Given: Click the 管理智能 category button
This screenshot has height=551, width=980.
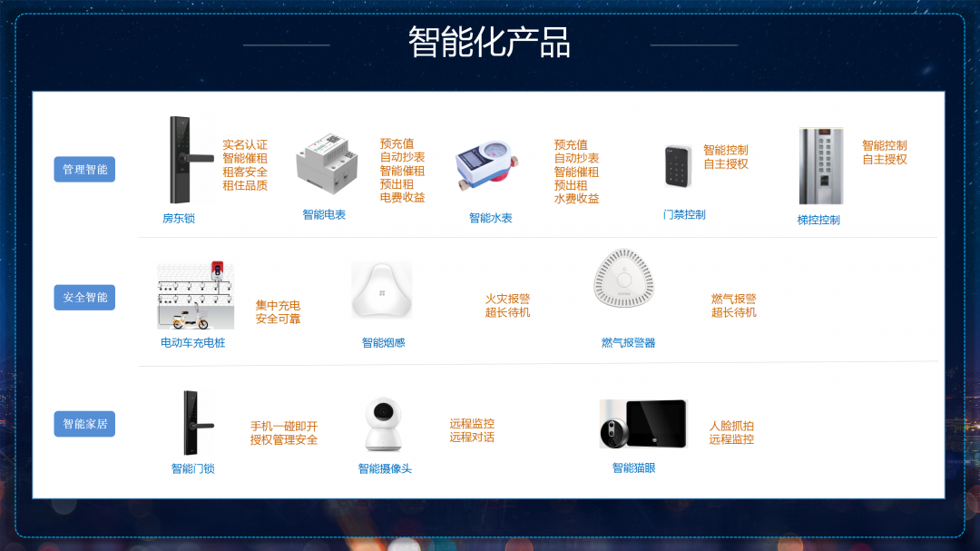Looking at the screenshot, I should 84,170.
